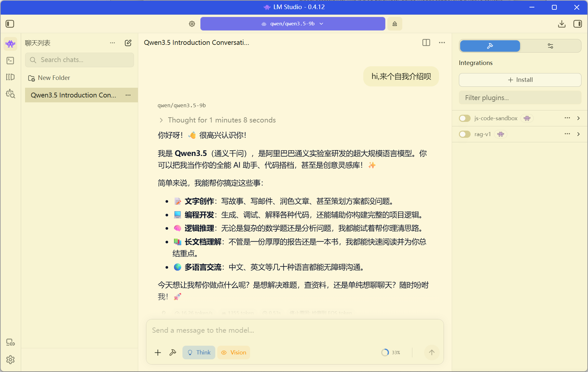Screen dimensions: 588x372
Task: Click the rag-v1 plugin name
Action: click(482, 134)
